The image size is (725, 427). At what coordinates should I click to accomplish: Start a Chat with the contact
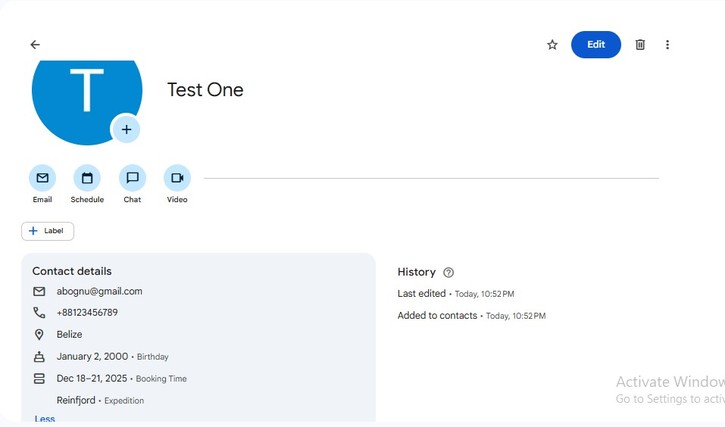(x=132, y=178)
